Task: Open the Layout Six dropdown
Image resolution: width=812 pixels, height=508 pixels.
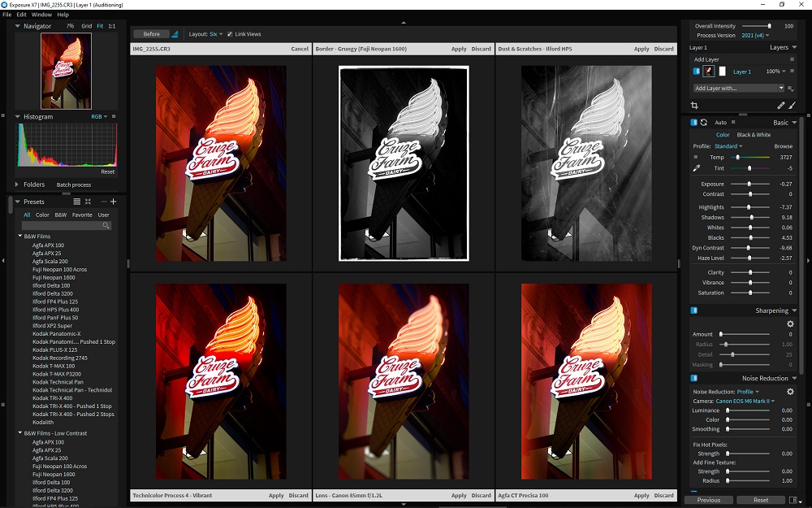Action: pyautogui.click(x=217, y=33)
